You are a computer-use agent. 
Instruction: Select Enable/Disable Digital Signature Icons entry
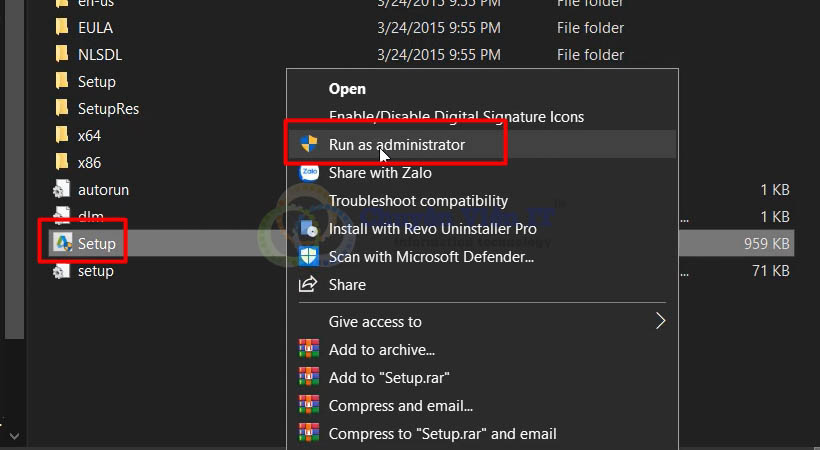click(456, 117)
